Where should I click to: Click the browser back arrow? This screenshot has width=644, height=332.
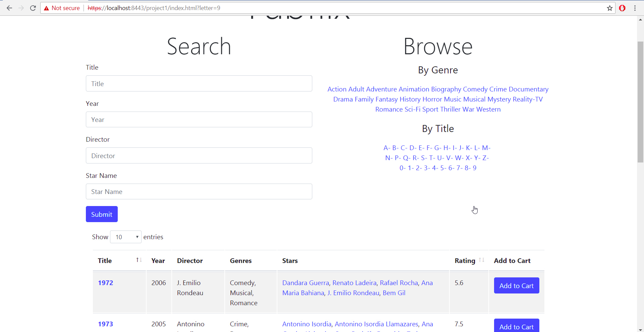pos(9,8)
